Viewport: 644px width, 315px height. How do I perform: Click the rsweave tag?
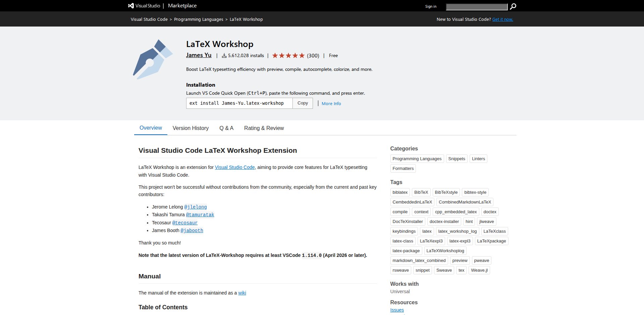coord(401,270)
